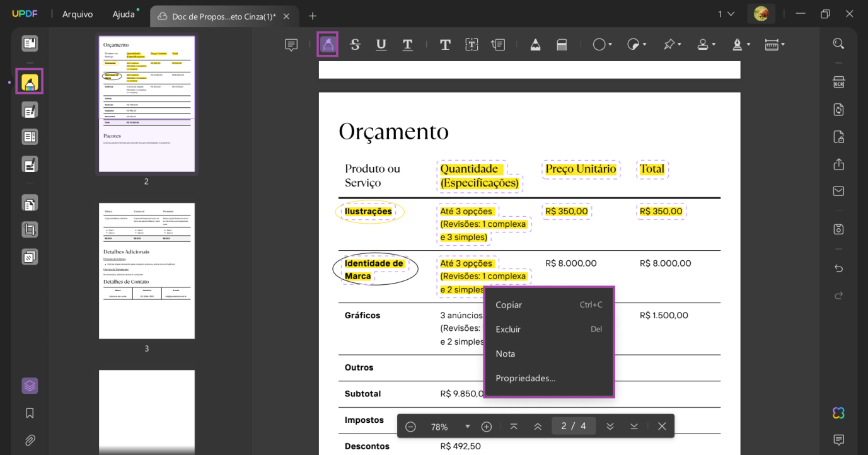
Task: Open the Attachments paperclip panel
Action: 30,440
